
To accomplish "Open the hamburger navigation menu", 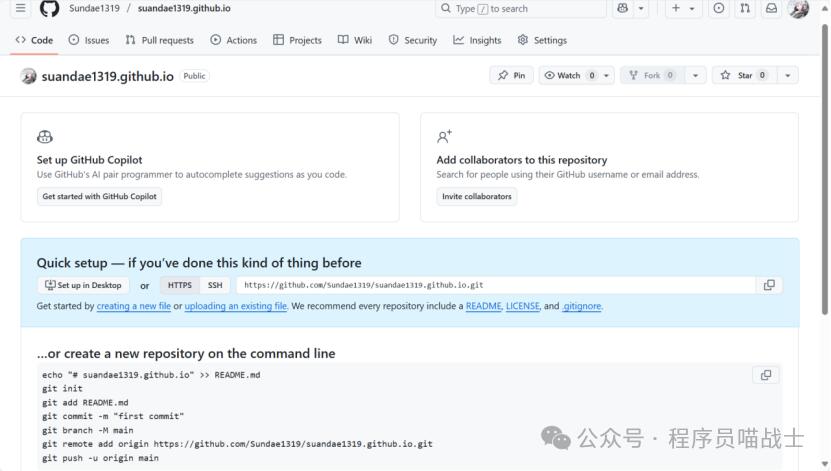I will (21, 8).
